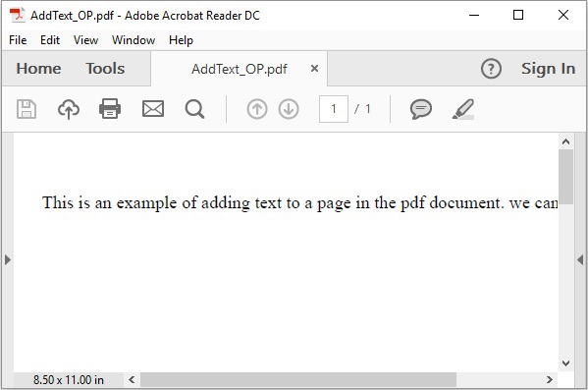Click the page number input field
This screenshot has width=588, height=390.
point(334,109)
